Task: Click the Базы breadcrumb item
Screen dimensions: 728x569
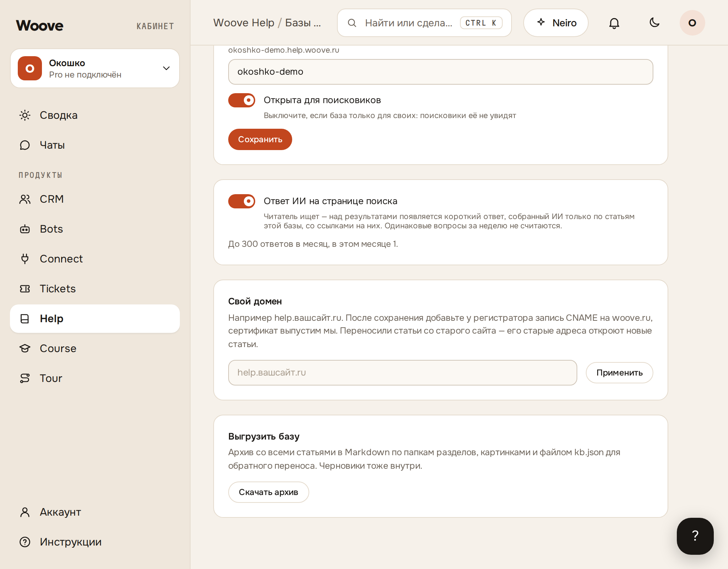Action: [303, 23]
